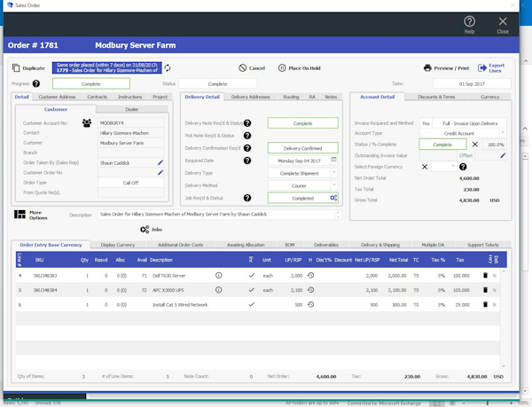Open the Awaiting Allocation tab
Screen dimensions: 532x407
click(246, 245)
